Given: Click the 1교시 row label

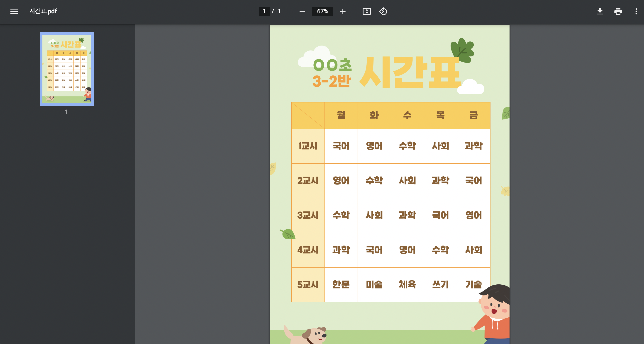Looking at the screenshot, I should tap(308, 146).
